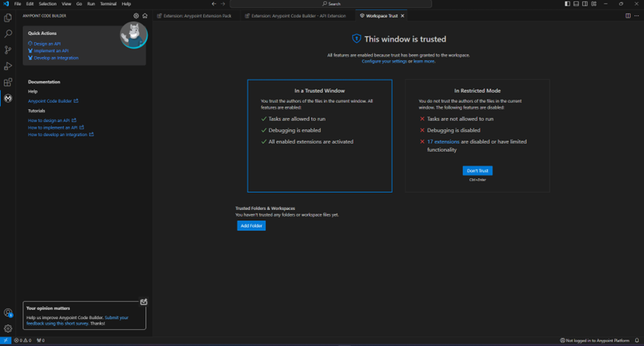Open the 17 extensions link

[443, 141]
